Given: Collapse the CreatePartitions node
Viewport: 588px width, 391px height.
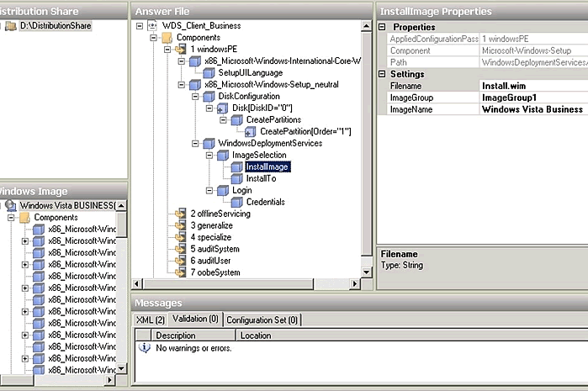Looking at the screenshot, I should [223, 119].
